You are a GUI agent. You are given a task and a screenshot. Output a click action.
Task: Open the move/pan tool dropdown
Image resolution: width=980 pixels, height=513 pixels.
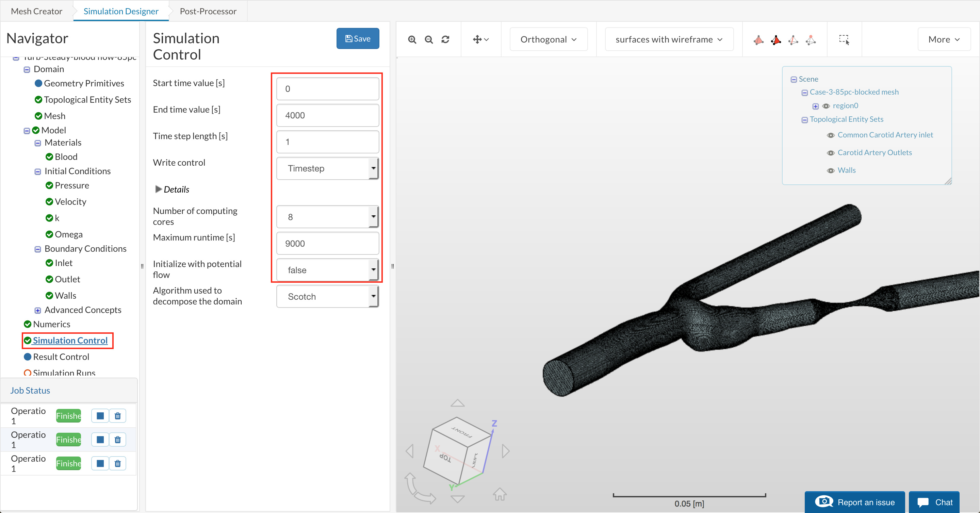point(481,39)
